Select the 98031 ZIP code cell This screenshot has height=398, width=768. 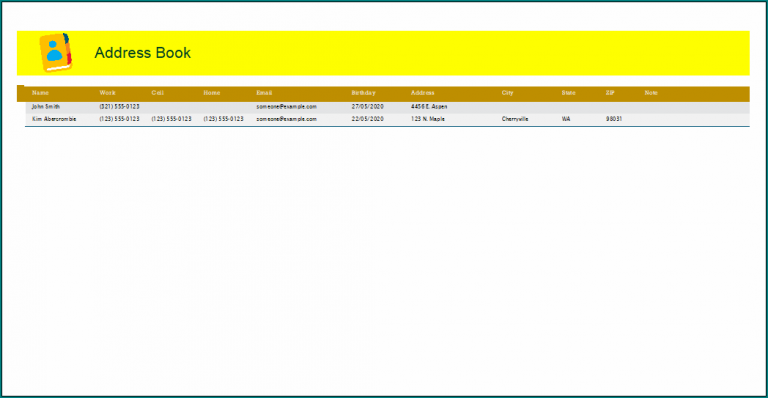coord(614,119)
